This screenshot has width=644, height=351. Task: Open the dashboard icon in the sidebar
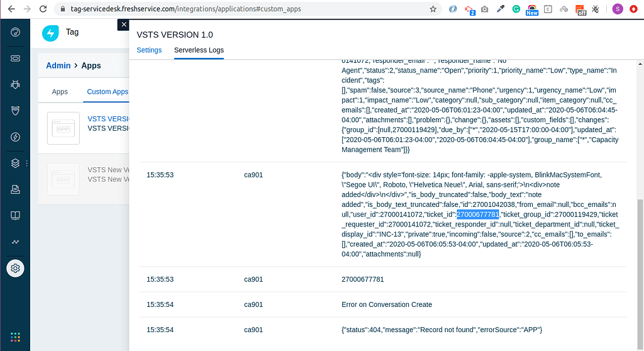pyautogui.click(x=15, y=32)
